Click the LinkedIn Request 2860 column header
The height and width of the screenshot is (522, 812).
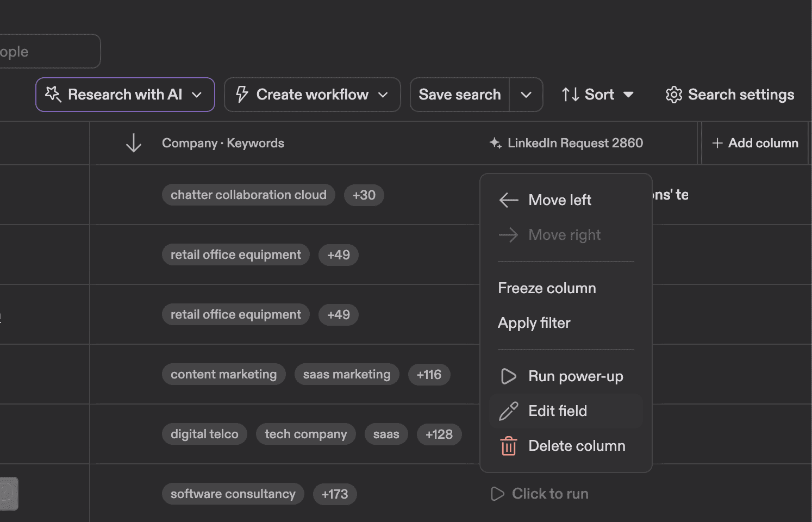[x=575, y=143]
